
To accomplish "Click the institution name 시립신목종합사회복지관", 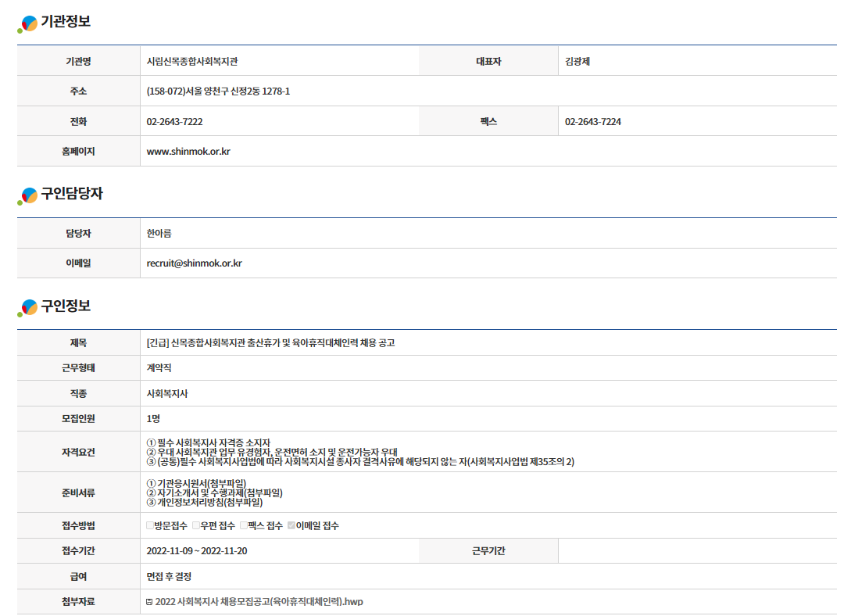I will click(192, 61).
